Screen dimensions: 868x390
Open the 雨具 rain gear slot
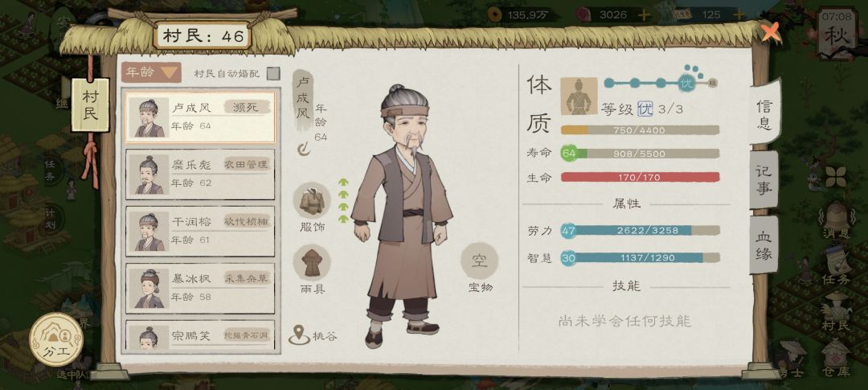coord(312,263)
